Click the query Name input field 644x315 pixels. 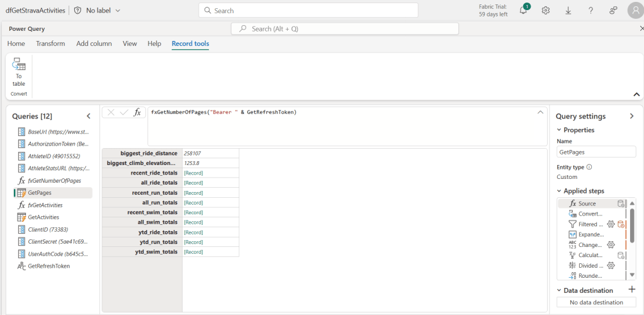(x=596, y=152)
